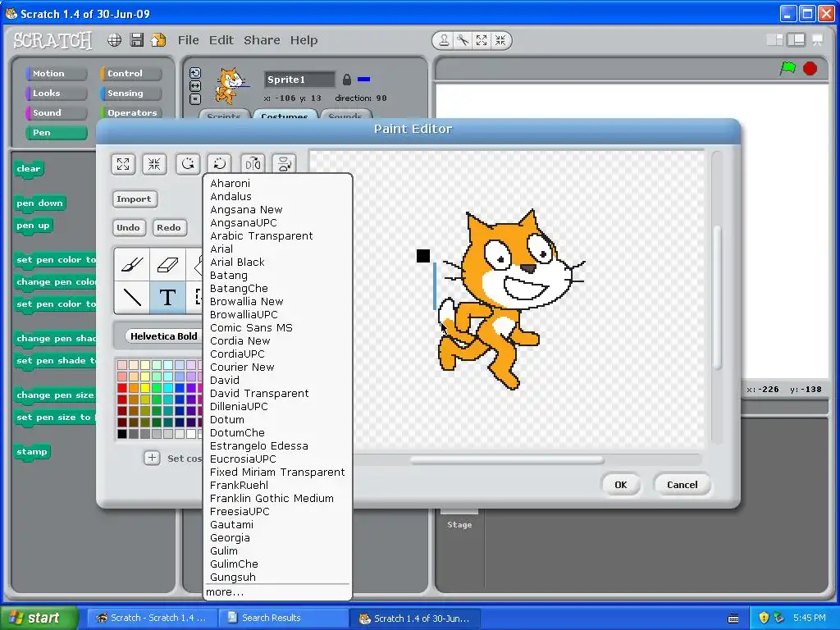Click the Import button

click(135, 199)
